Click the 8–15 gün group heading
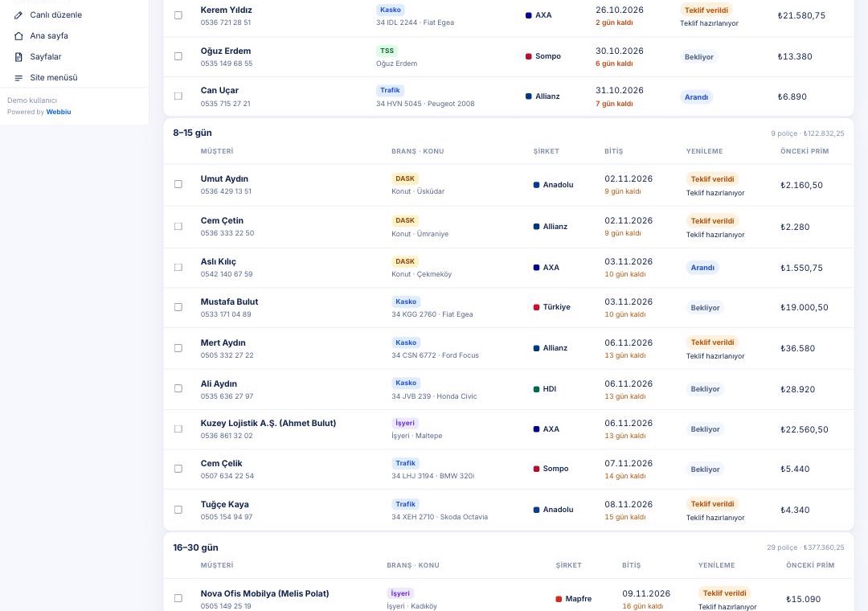The image size is (868, 611). (x=192, y=133)
